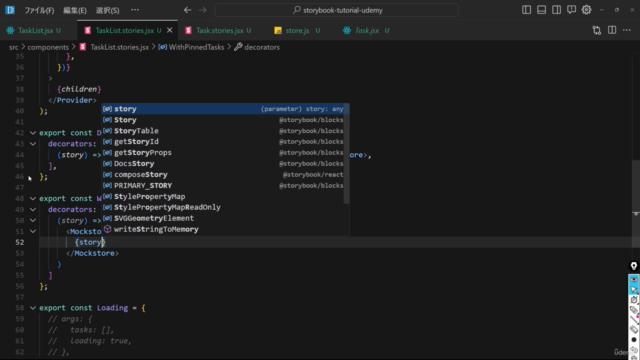This screenshot has width=640, height=360.
Task: Select the eraser annotation tool
Action: (633, 329)
